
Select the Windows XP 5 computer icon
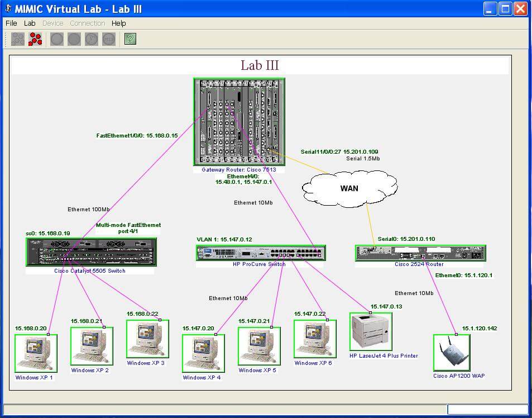pyautogui.click(x=259, y=346)
